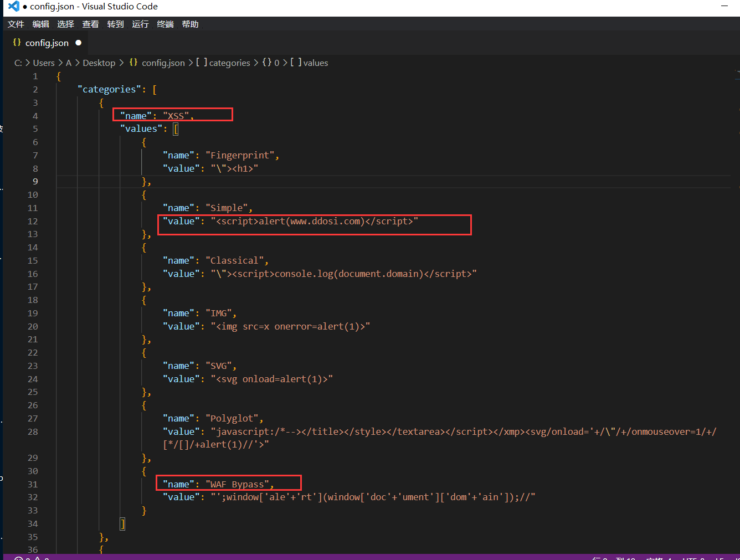The image size is (740, 560).
Task: Open the values breadcrumb symbol
Action: click(309, 63)
